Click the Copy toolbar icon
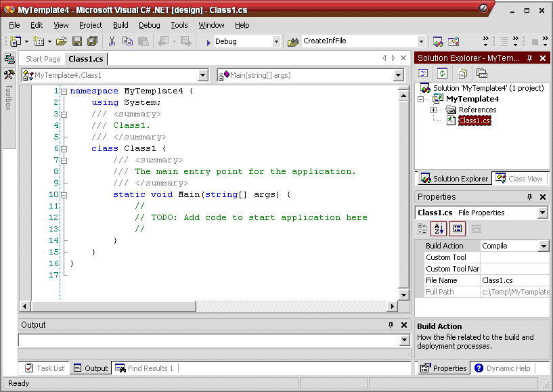The height and width of the screenshot is (392, 553). point(127,41)
